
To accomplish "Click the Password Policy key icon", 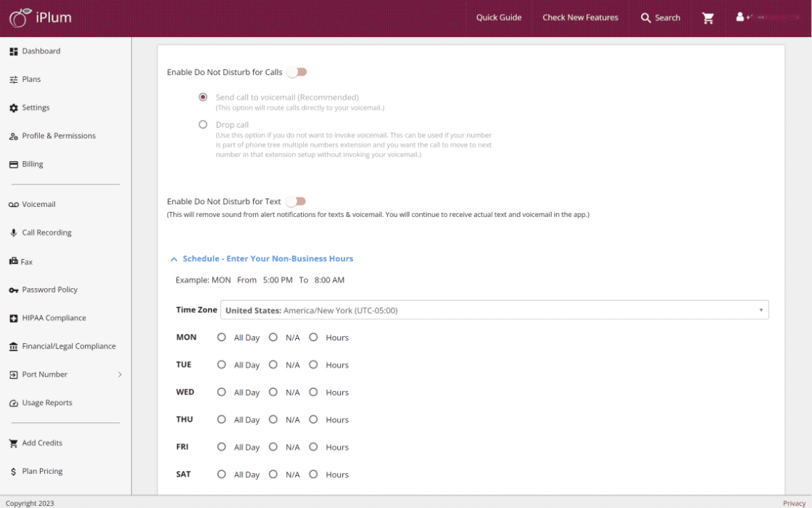I will (x=13, y=290).
